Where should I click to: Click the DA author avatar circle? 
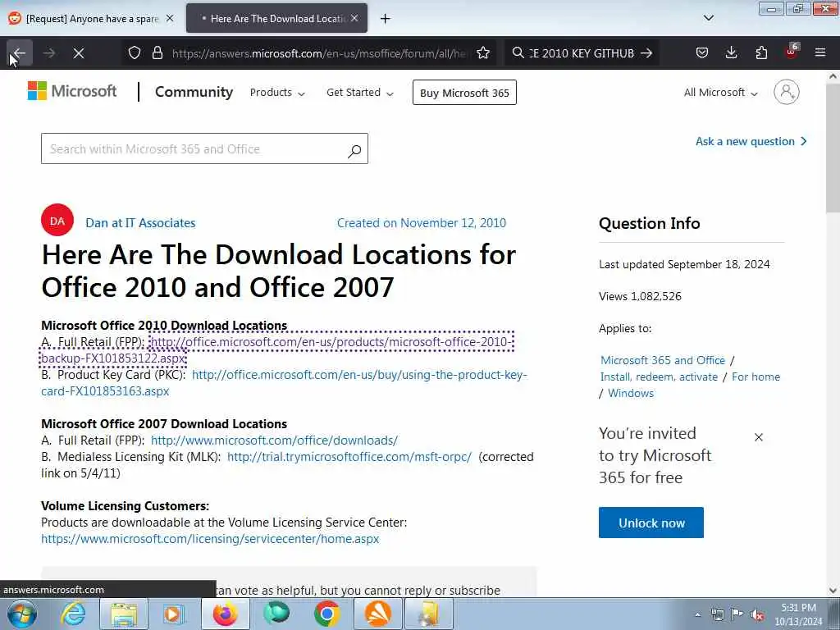pos(57,220)
